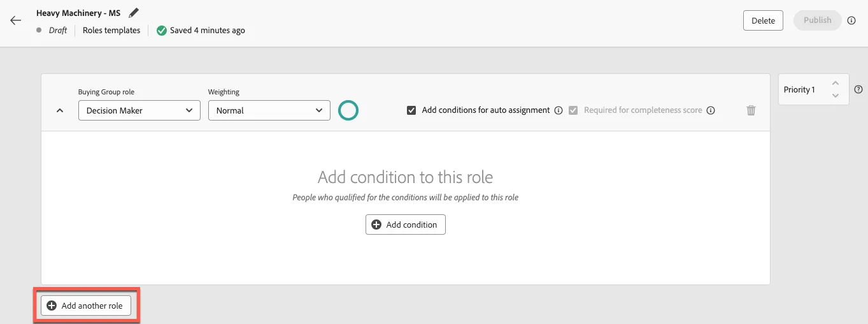Click the Heavy Machinery - MS title
868x324 pixels.
(78, 13)
